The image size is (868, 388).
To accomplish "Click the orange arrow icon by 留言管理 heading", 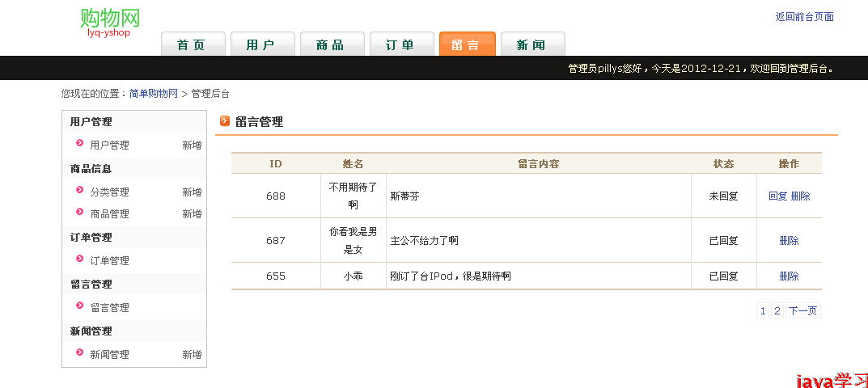I will [x=225, y=121].
